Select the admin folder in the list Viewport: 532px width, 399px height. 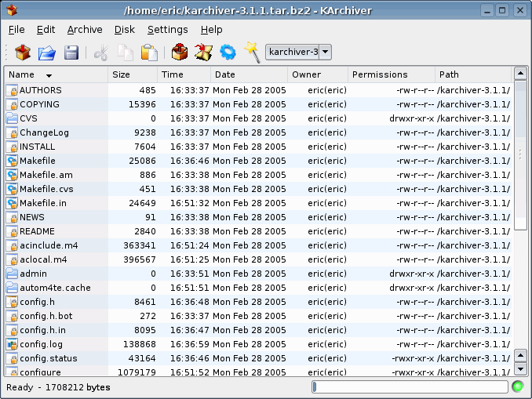coord(33,274)
